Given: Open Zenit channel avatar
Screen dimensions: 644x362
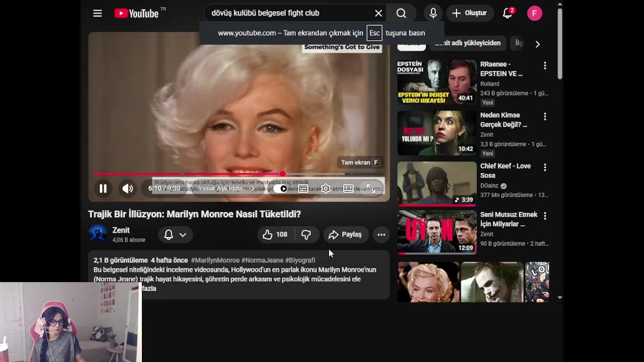Looking at the screenshot, I should 98,234.
